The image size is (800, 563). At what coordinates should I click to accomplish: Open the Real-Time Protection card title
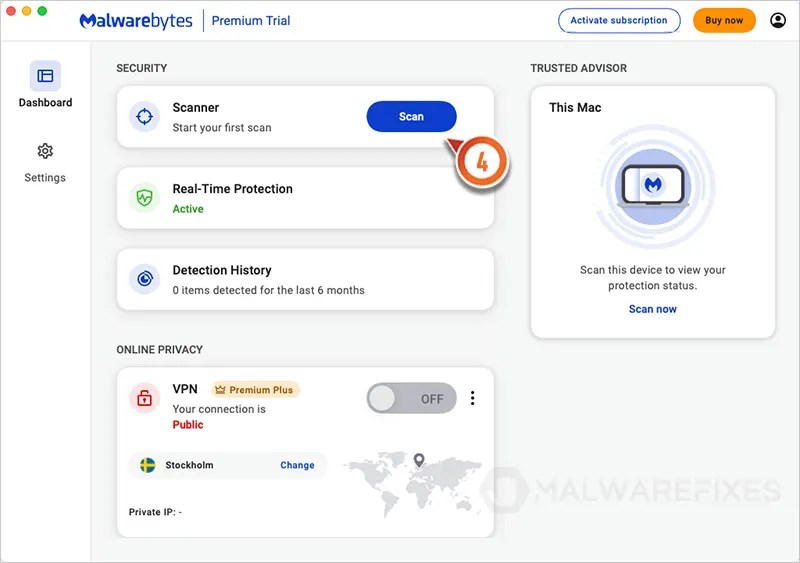tap(233, 189)
